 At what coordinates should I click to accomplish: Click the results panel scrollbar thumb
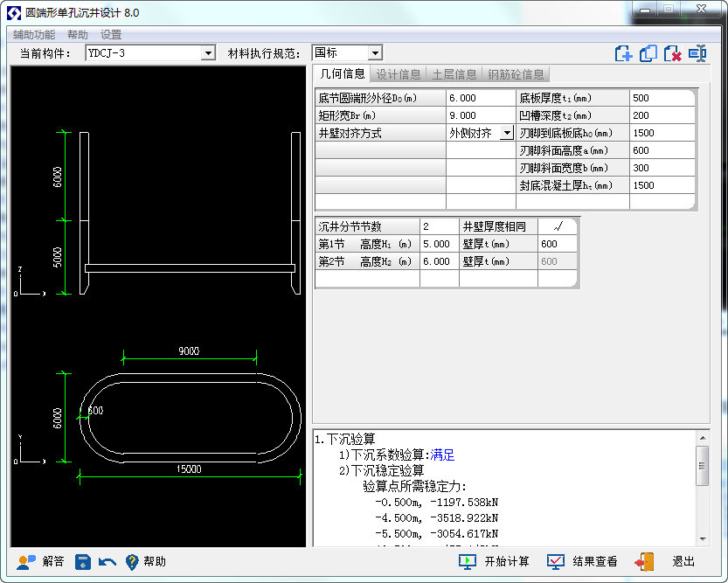click(703, 466)
